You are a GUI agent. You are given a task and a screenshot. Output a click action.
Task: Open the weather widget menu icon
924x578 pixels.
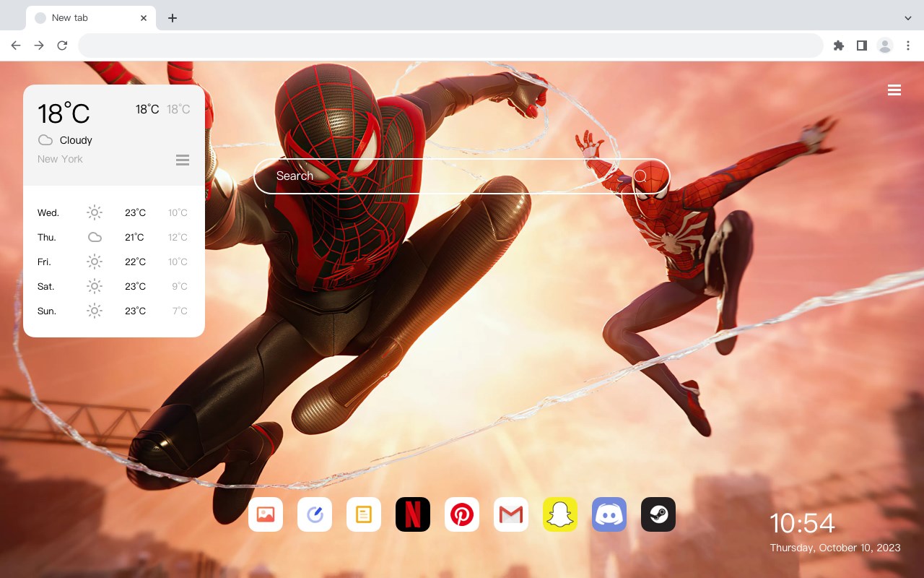(x=183, y=160)
